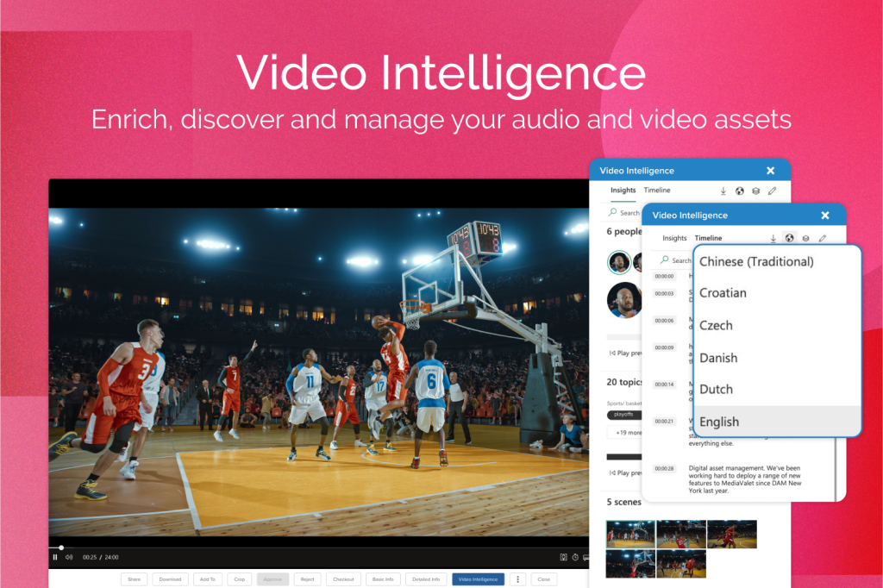Viewport: 883px width, 588px height.
Task: Click the large person face portrait
Action: [x=624, y=300]
